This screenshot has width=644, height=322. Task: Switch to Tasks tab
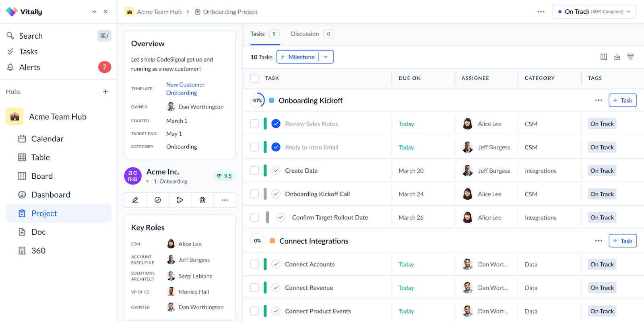pos(265,34)
